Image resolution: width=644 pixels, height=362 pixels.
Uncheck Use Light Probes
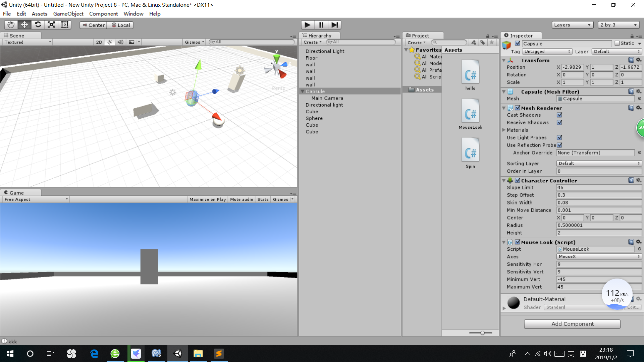[x=559, y=137]
